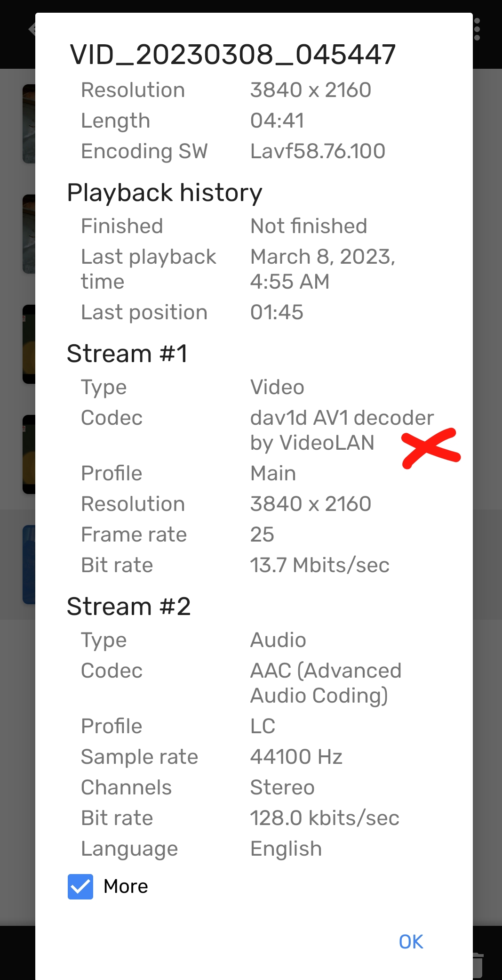This screenshot has width=502, height=980.
Task: Tap the Sample rate value 44100 Hz
Action: (297, 756)
